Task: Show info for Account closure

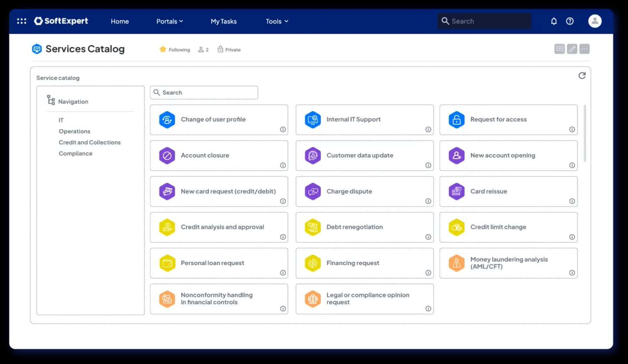Action: coord(283,165)
